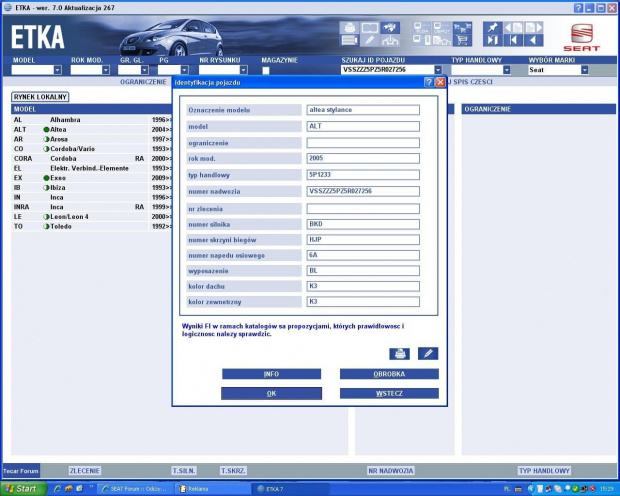The width and height of the screenshot is (620, 496).
Task: Select Altea in model list
Action: [x=91, y=129]
